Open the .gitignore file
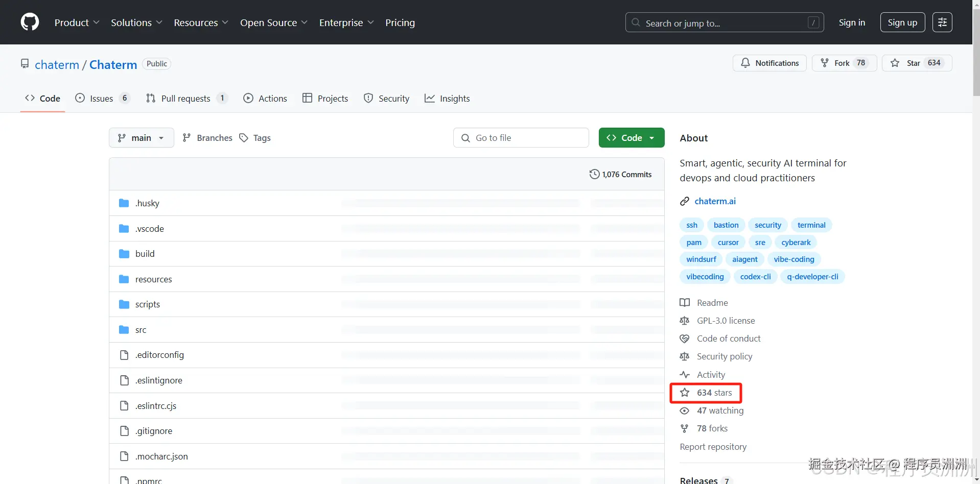This screenshot has height=484, width=980. (154, 431)
